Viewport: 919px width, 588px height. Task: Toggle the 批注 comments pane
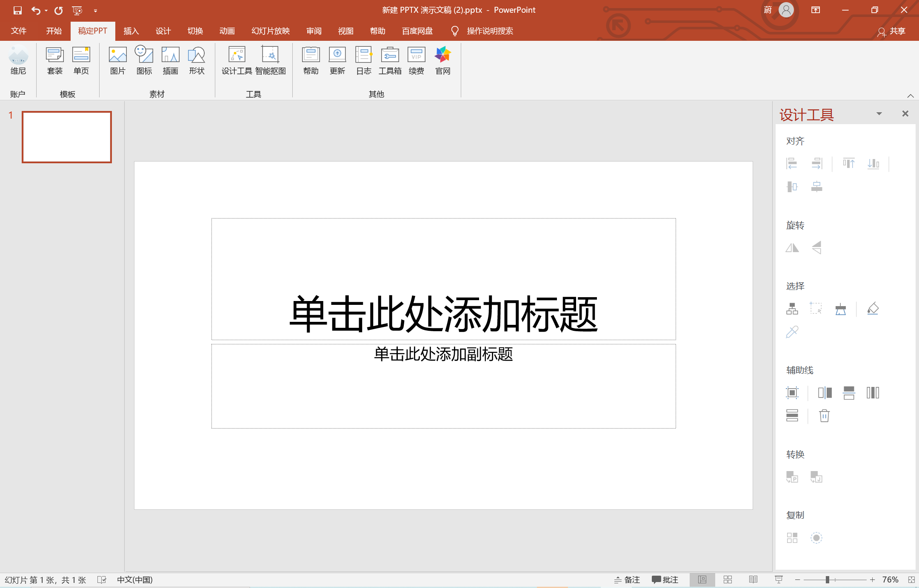[x=665, y=579]
